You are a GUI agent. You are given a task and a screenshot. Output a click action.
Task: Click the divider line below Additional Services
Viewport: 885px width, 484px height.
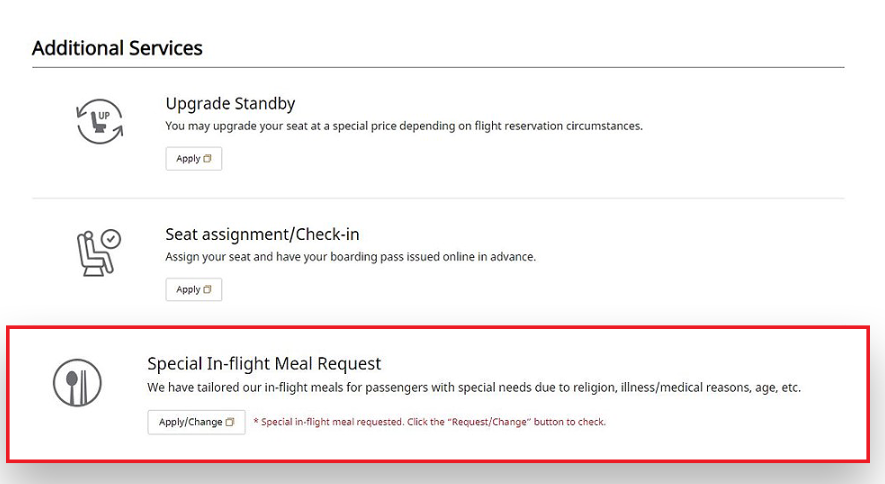coord(438,68)
